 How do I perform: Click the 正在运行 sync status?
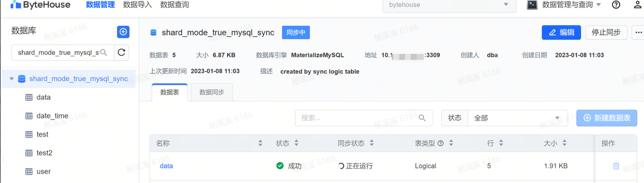pos(356,166)
